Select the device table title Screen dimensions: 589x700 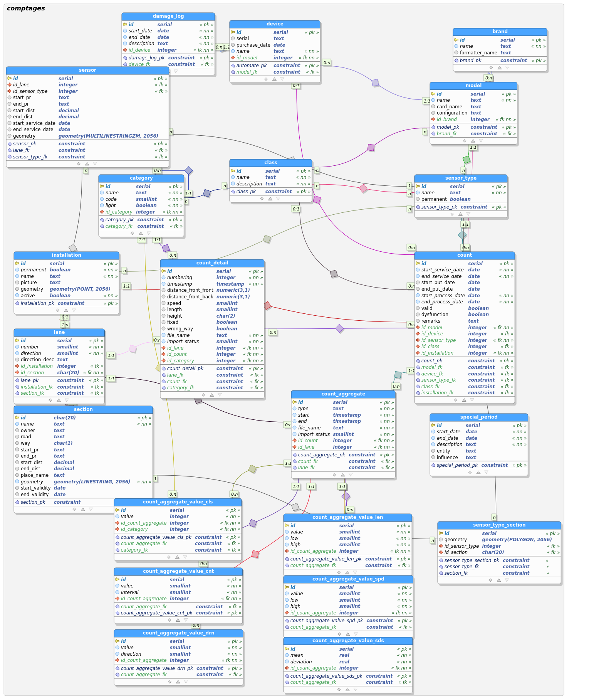click(275, 24)
